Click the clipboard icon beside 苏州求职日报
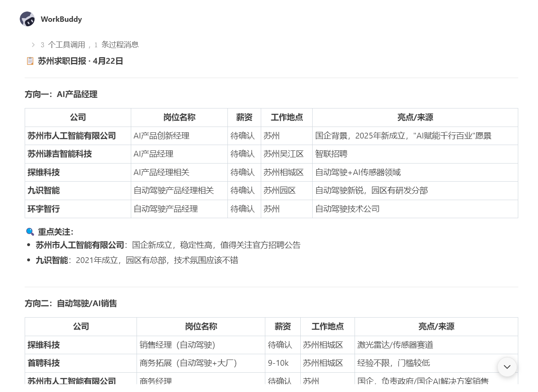 (x=30, y=61)
